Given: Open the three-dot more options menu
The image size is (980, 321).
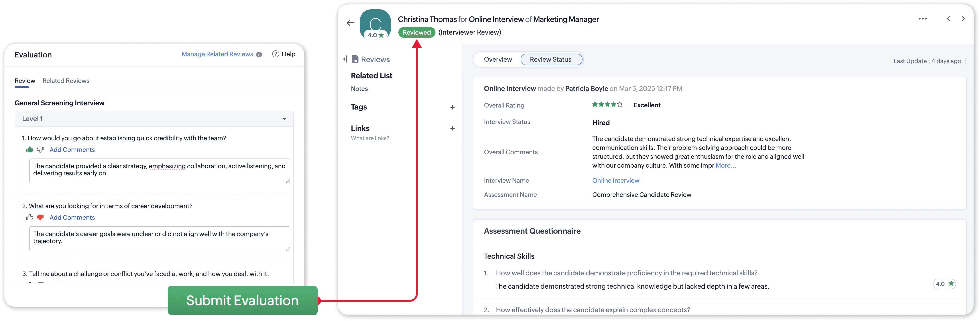Looking at the screenshot, I should (x=923, y=19).
